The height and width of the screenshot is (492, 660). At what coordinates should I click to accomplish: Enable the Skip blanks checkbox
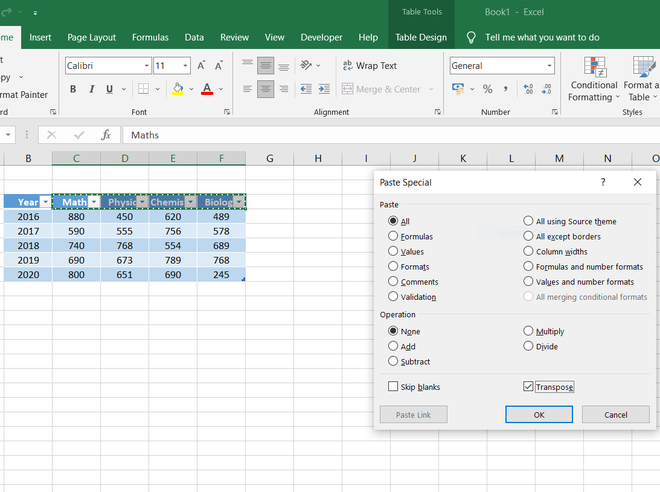point(393,387)
